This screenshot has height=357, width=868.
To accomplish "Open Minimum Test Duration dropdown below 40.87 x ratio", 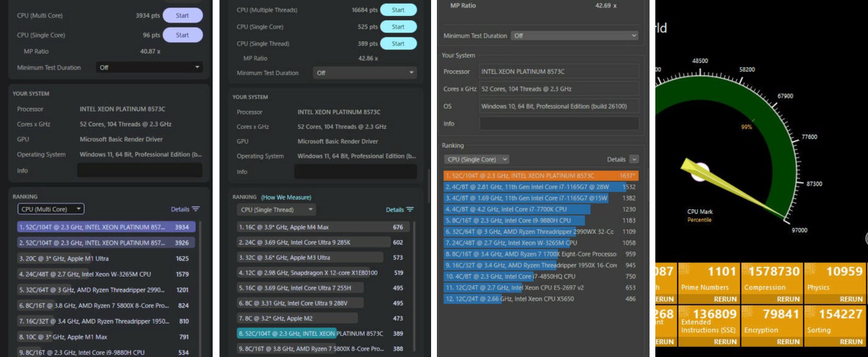I will click(149, 67).
